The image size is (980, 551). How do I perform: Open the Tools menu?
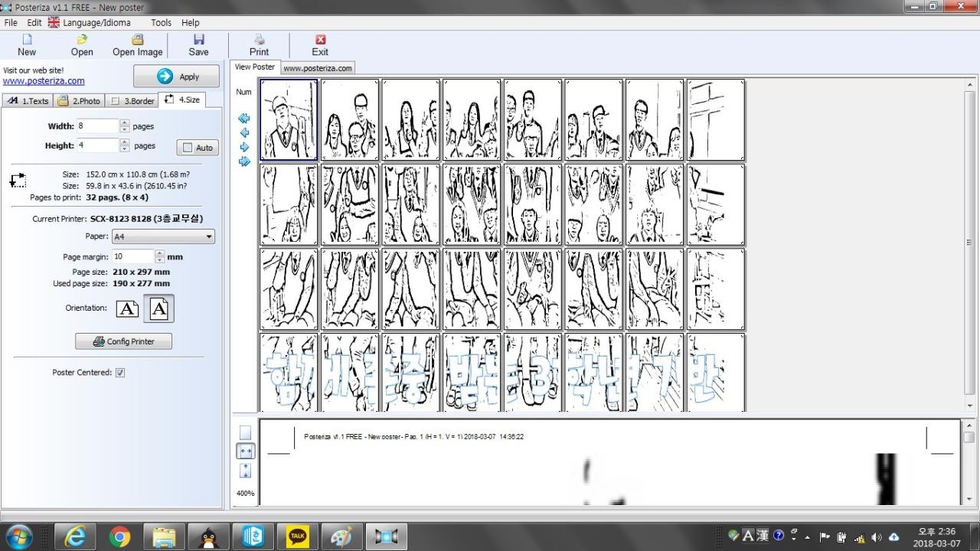161,23
